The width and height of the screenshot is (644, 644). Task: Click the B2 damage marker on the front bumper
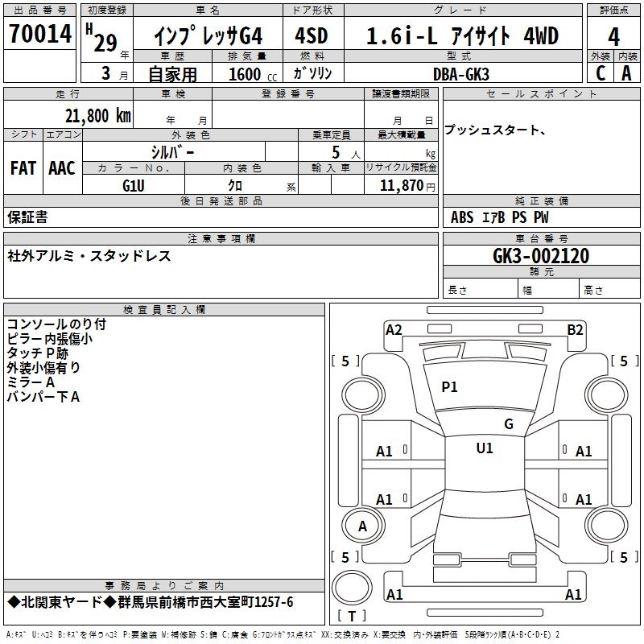(575, 329)
